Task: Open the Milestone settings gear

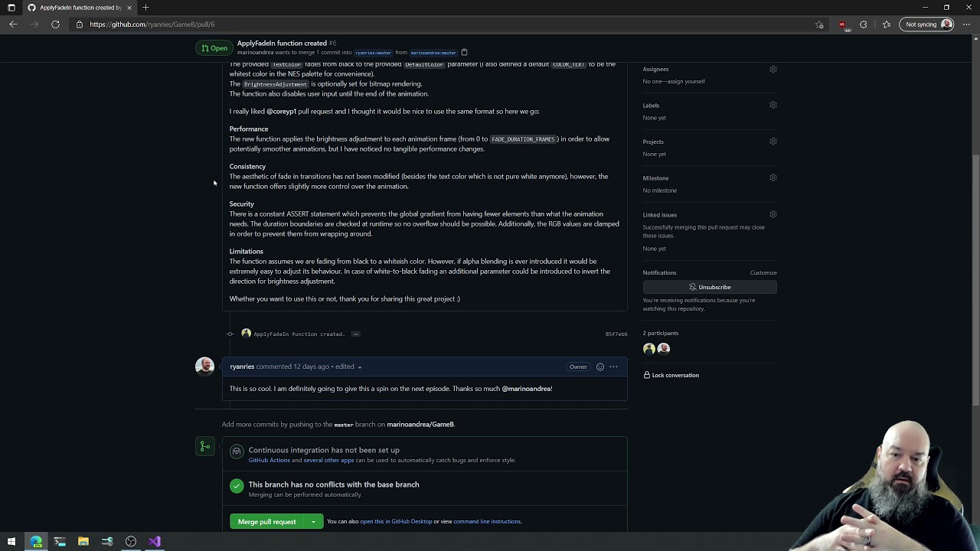Action: tap(773, 178)
